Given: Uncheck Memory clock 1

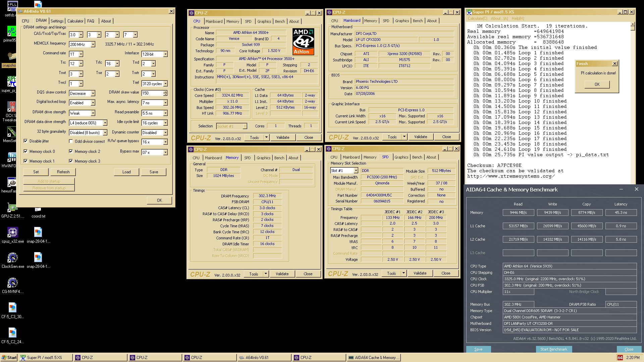Looking at the screenshot, I should [25, 161].
